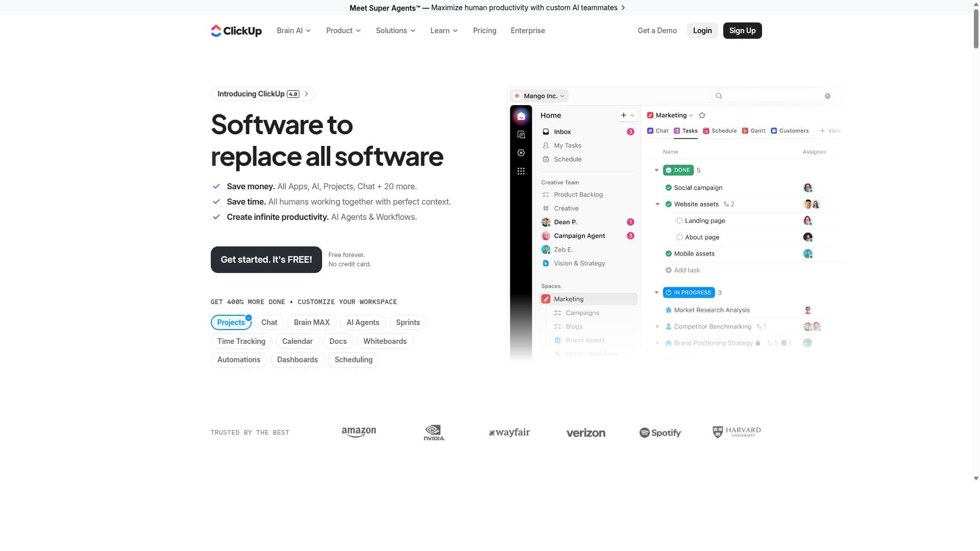Open the Product dropdown menu
This screenshot has height=551, width=980.
344,31
